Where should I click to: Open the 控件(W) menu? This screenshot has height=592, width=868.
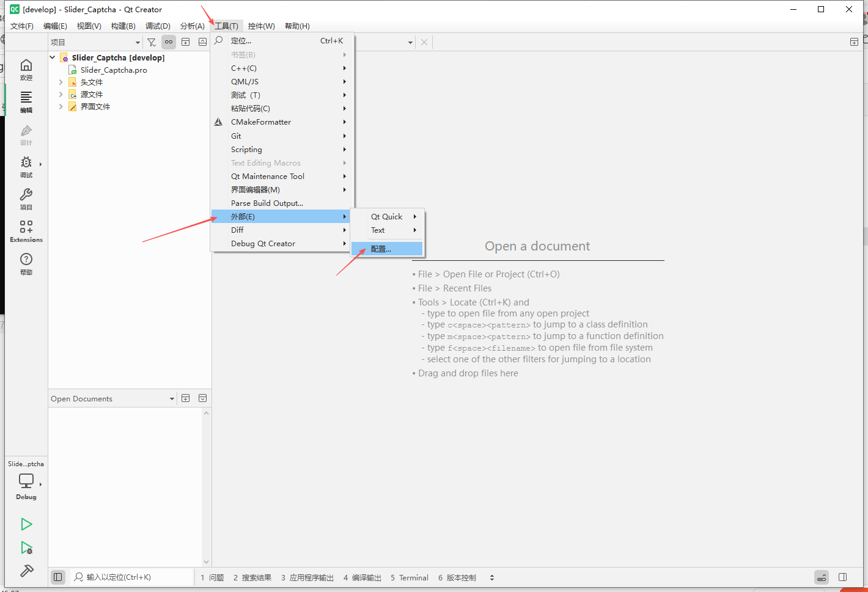pyautogui.click(x=261, y=26)
